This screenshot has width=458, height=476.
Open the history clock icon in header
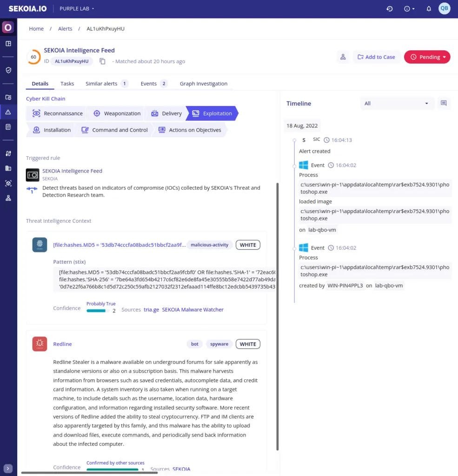click(390, 9)
